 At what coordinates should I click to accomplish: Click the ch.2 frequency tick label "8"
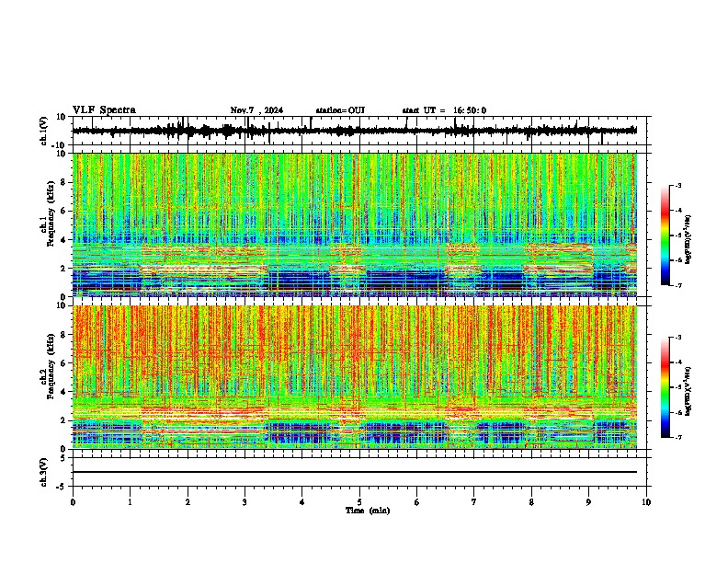pyautogui.click(x=63, y=335)
